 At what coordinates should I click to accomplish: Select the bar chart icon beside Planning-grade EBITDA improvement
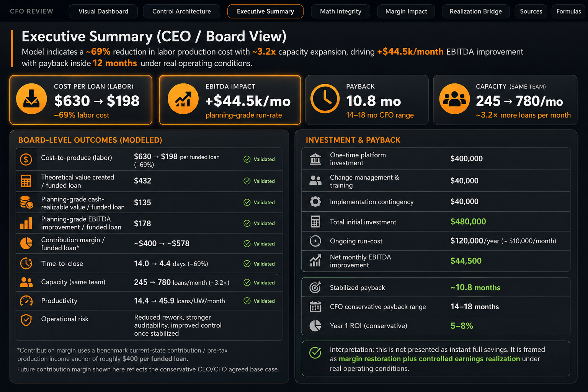click(26, 223)
